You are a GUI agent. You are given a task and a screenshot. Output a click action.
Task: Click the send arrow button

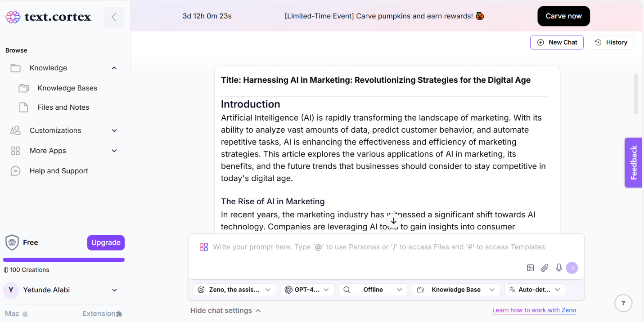(572, 268)
